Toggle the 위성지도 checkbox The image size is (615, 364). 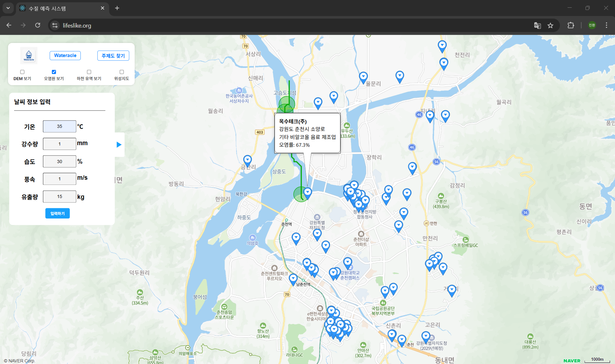coord(122,72)
